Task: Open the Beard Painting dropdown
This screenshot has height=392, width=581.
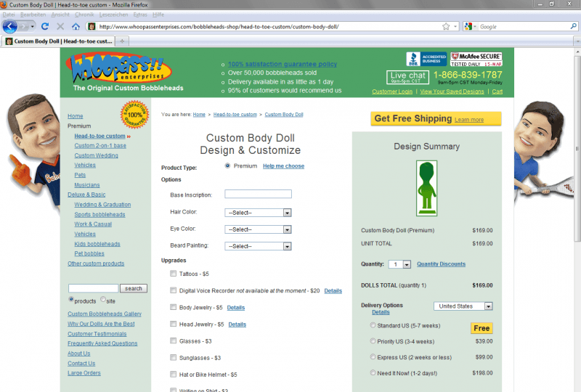Action: [258, 246]
